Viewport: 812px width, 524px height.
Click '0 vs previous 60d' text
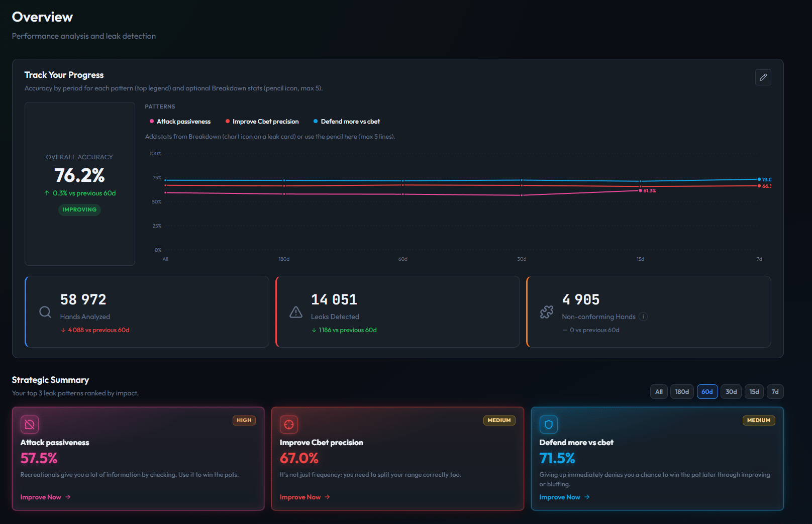(594, 330)
